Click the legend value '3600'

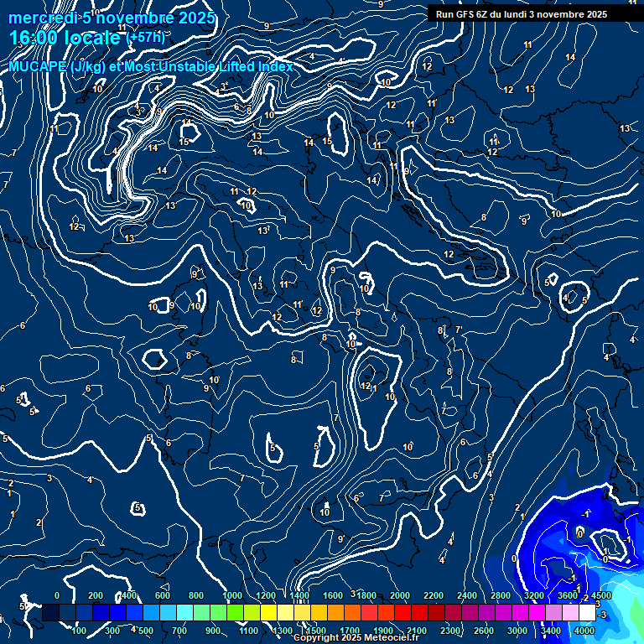point(568,595)
